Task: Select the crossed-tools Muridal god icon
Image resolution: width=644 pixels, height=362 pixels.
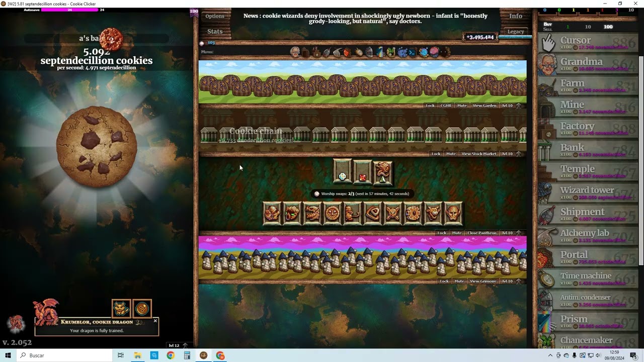Action: point(392,213)
